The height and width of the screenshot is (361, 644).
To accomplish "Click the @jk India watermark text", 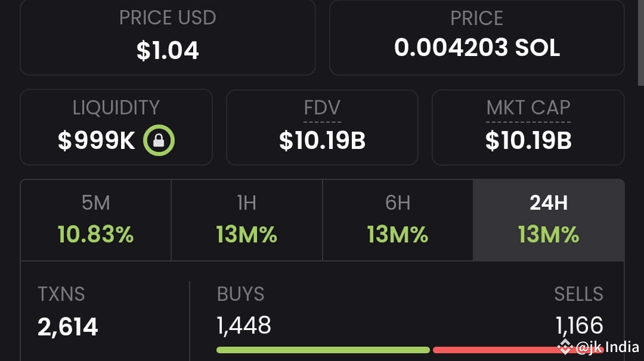I will click(608, 347).
